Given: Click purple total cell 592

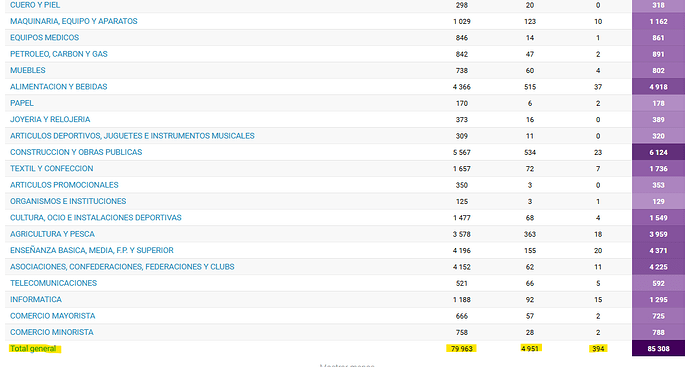Looking at the screenshot, I should pos(658,283).
